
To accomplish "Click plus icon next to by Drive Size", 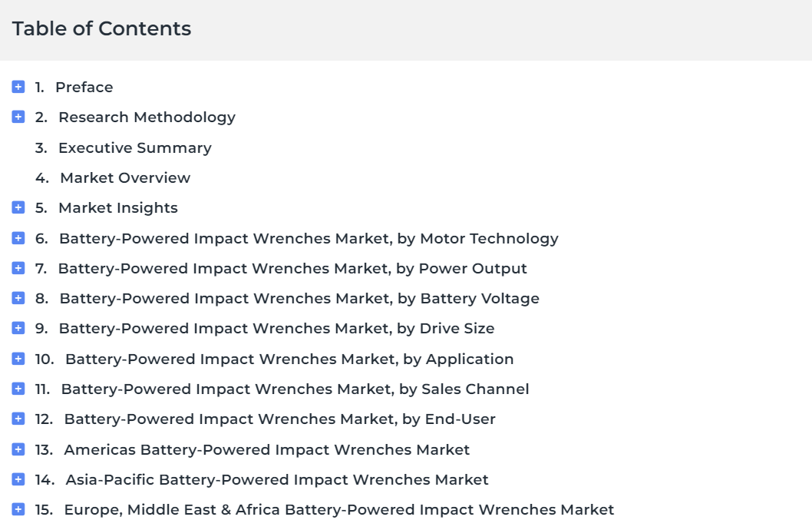I will tap(18, 328).
